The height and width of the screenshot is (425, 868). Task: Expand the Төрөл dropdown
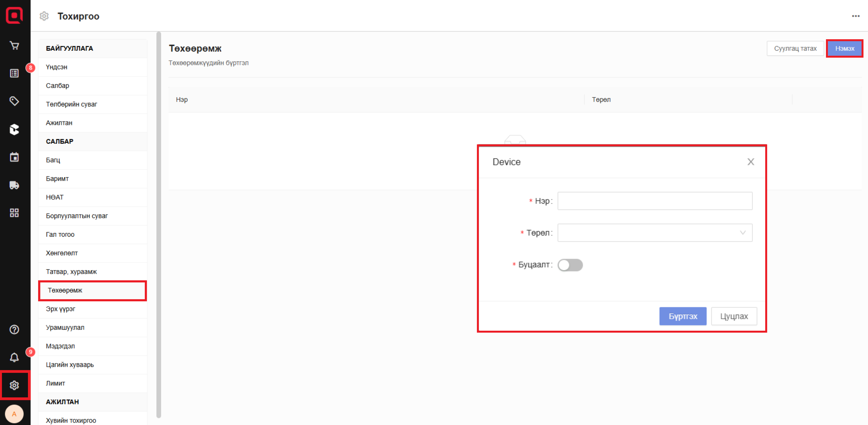pos(655,233)
